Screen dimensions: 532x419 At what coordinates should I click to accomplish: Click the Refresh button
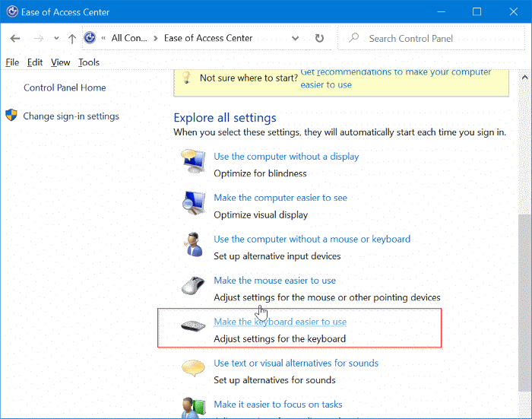pyautogui.click(x=319, y=38)
